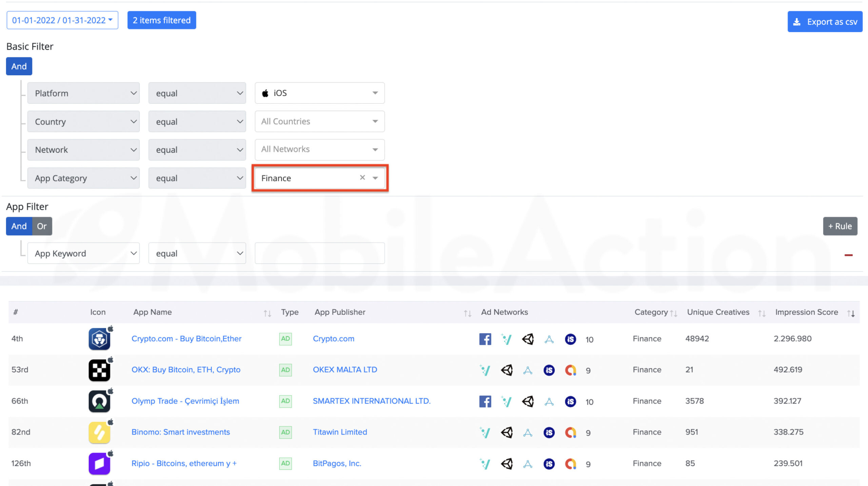The image size is (868, 486).
Task: Sort by App Name column
Action: [267, 313]
